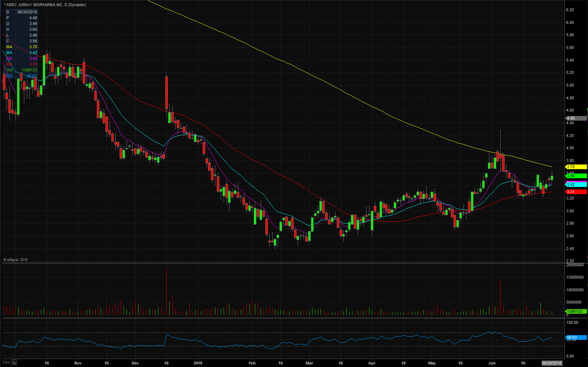Screen dimensions: 588x367
Task: Click the Dec label on time axis
Action: coord(135,363)
